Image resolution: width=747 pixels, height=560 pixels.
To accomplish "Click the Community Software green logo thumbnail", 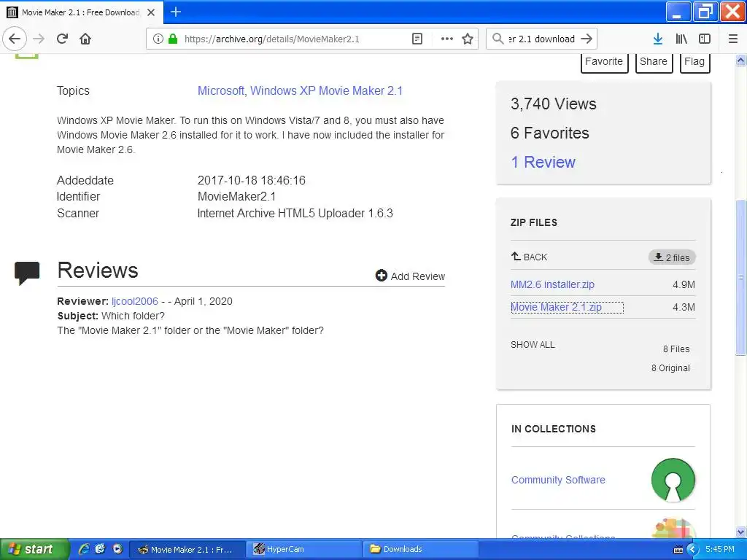I will click(x=673, y=480).
